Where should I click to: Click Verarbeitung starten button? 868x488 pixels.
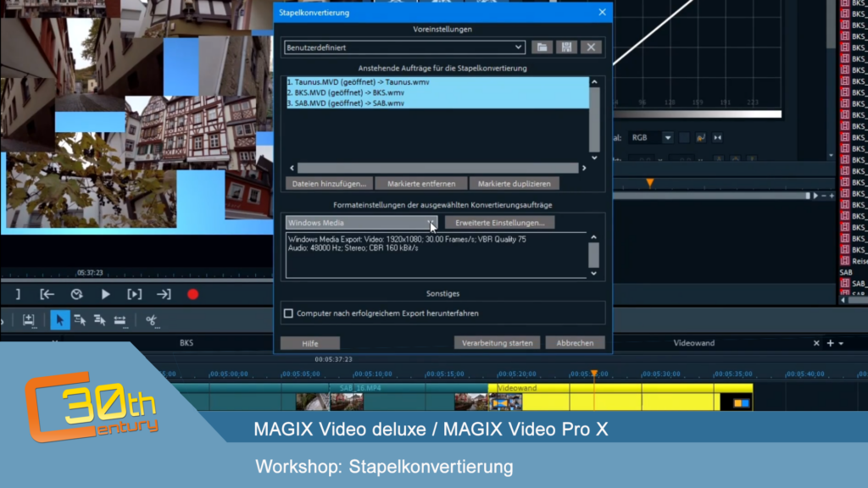[x=497, y=343]
